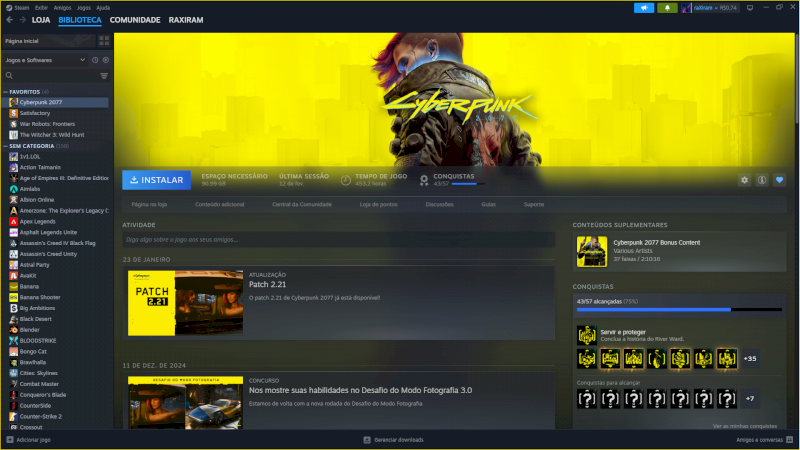Open RAXIRAM profile tab
Viewport: 800px width, 450px height.
pos(186,20)
